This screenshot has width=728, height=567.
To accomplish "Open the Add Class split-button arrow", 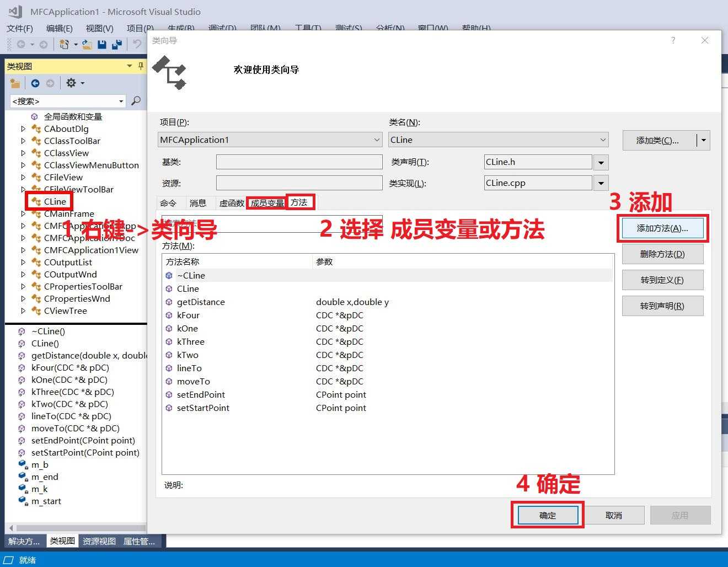I will [703, 140].
